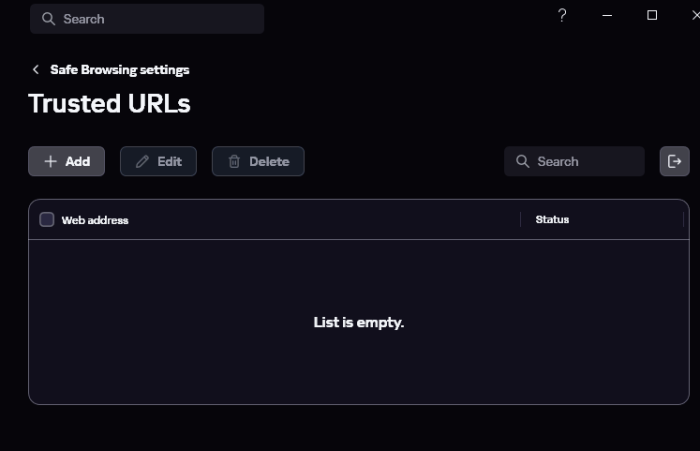Click the magnifier icon in the list search box
The height and width of the screenshot is (451, 700).
pyautogui.click(x=522, y=161)
